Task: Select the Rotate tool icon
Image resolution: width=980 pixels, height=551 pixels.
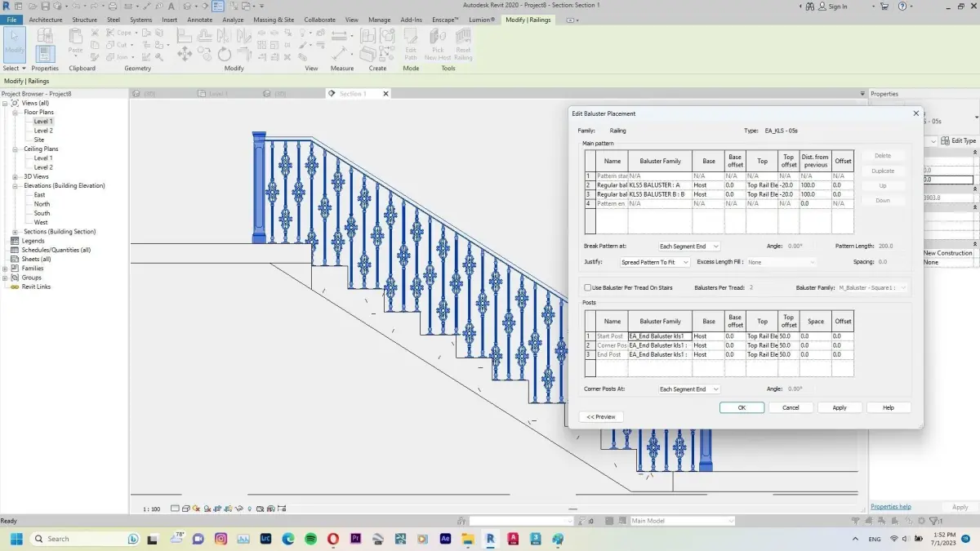Action: click(225, 54)
